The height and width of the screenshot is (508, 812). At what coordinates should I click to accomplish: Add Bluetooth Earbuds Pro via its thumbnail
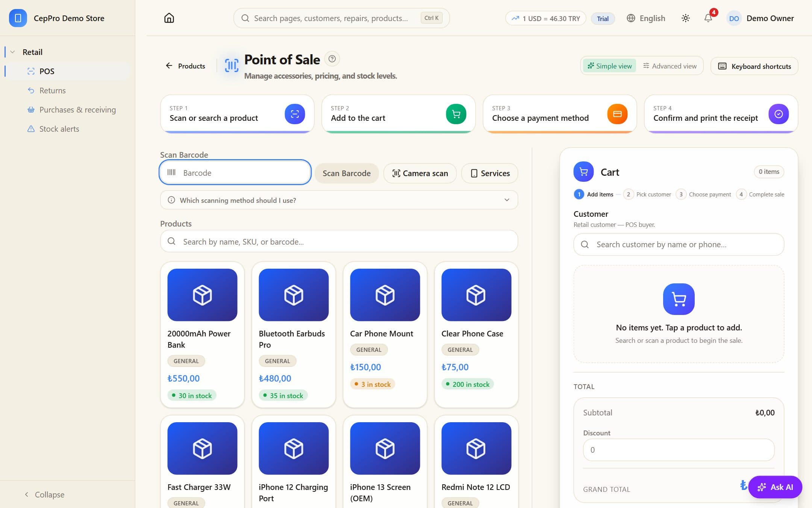(294, 295)
